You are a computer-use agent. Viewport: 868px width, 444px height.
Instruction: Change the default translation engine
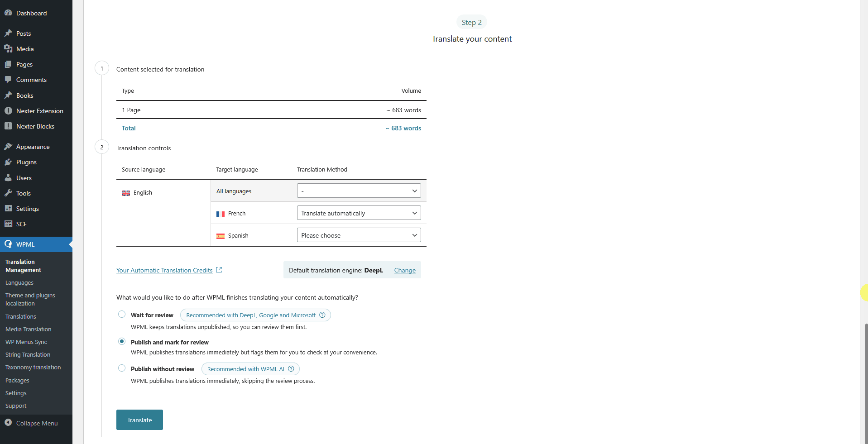(405, 270)
